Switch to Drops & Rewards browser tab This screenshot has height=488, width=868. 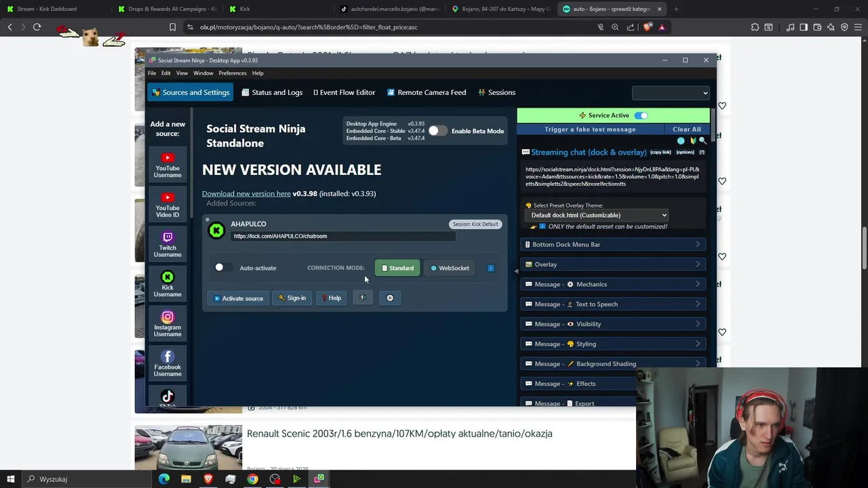coord(167,9)
